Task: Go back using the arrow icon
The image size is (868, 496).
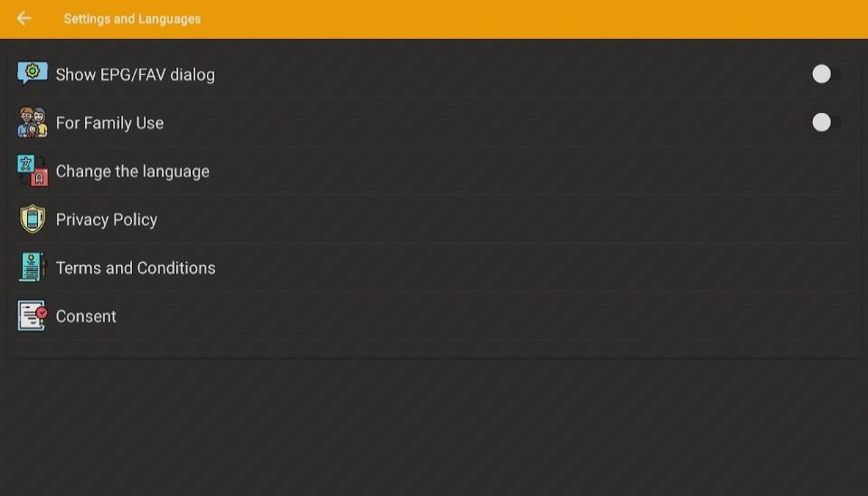Action: [24, 18]
